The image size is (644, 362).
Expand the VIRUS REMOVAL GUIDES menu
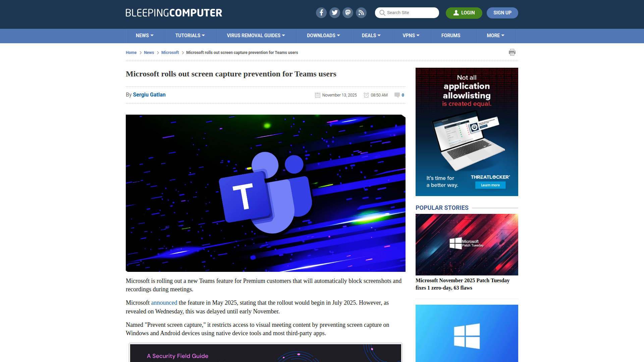(x=256, y=36)
